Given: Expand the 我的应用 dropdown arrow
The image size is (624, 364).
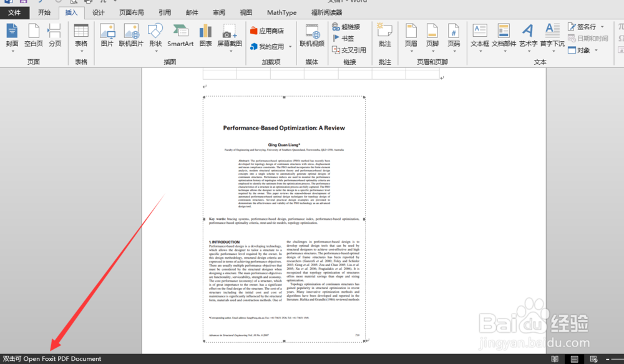Looking at the screenshot, I should (290, 47).
